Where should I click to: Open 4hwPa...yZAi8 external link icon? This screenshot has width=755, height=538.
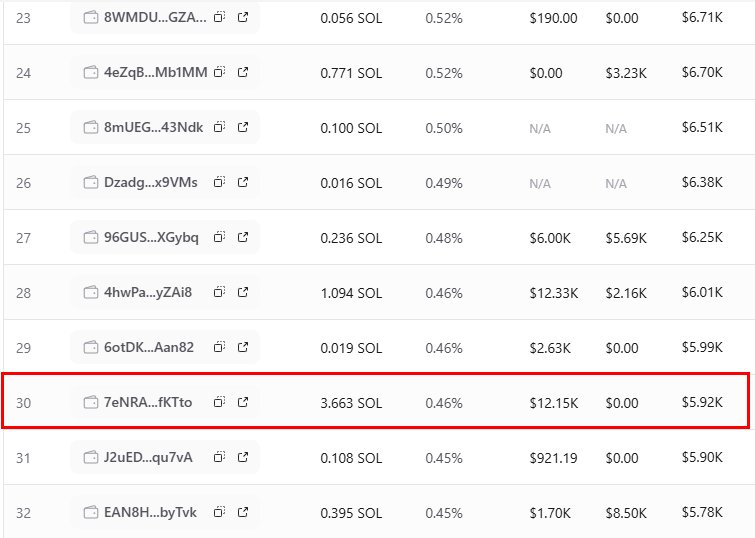(x=243, y=292)
